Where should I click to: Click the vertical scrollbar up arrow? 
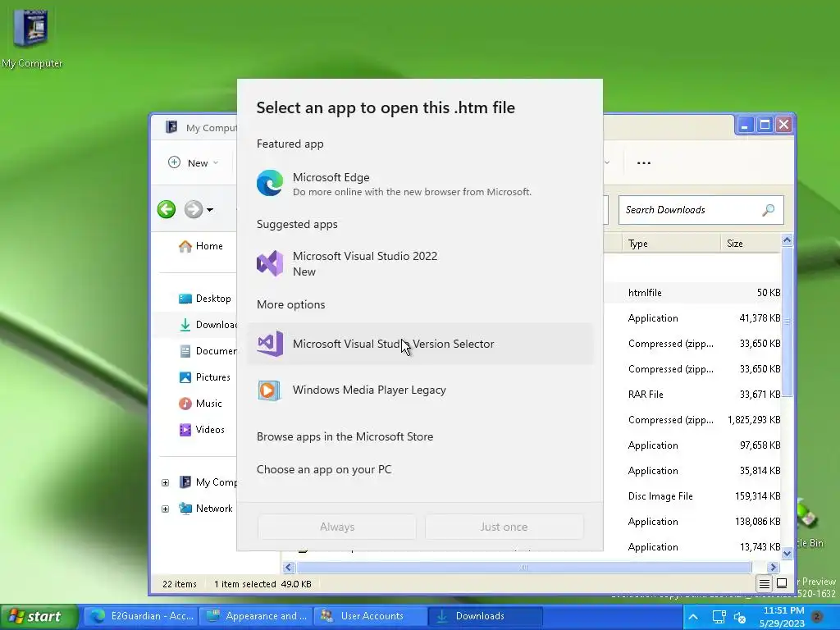(x=787, y=240)
